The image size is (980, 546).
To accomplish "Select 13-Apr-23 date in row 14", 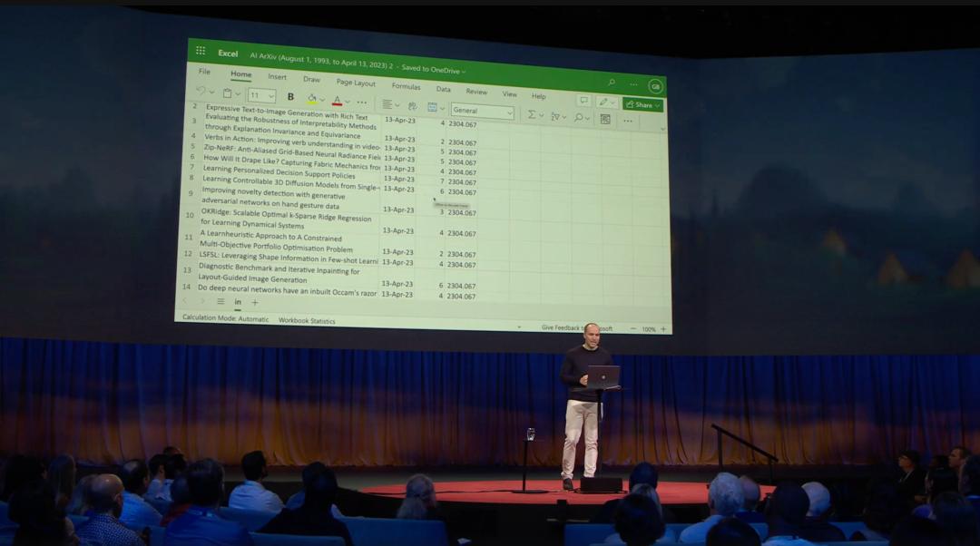I will pyautogui.click(x=397, y=294).
